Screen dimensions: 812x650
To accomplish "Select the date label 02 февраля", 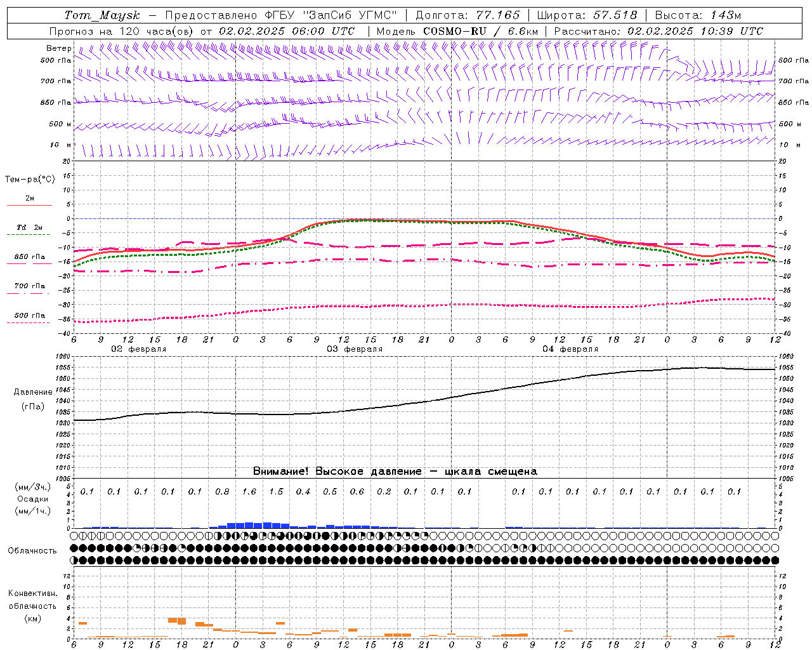I will [x=139, y=349].
